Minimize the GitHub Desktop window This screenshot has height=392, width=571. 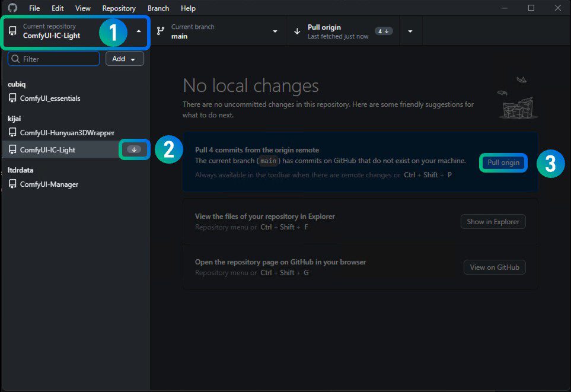click(x=505, y=8)
